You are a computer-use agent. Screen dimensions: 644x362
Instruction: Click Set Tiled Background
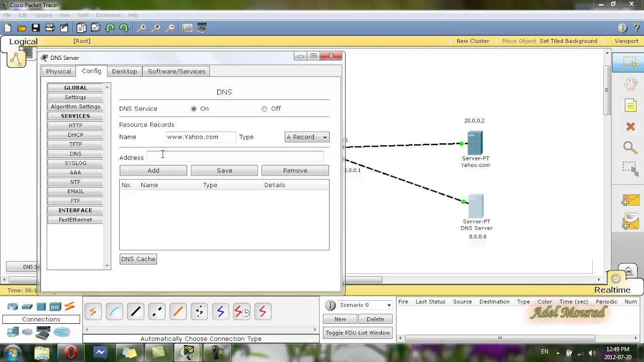(x=569, y=41)
